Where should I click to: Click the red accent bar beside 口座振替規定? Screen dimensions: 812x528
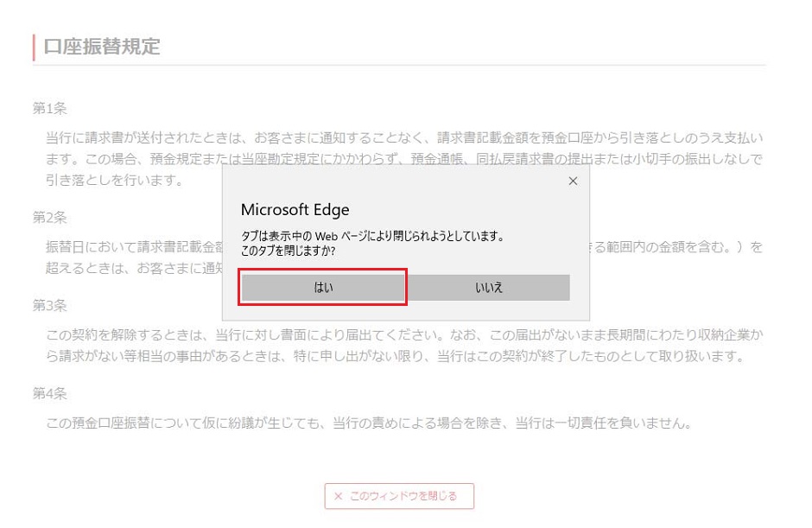[x=34, y=48]
